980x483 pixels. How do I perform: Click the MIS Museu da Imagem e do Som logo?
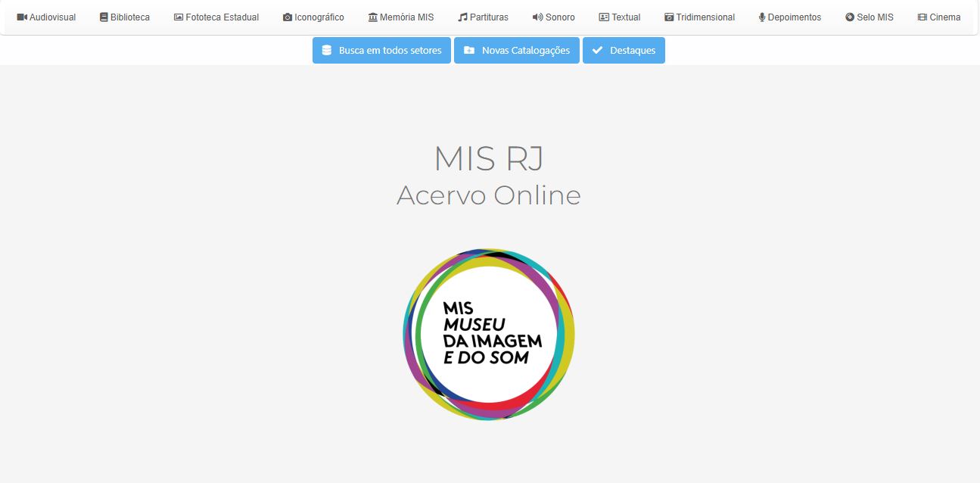[488, 333]
